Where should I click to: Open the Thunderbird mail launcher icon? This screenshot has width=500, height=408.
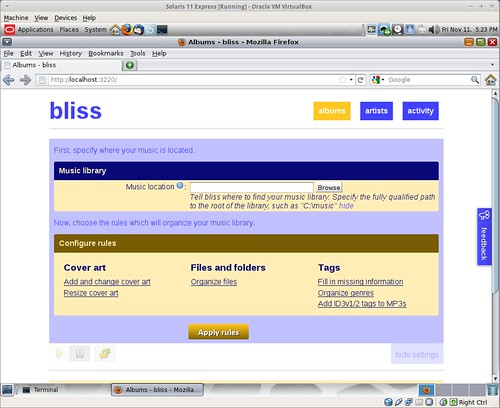point(138,30)
